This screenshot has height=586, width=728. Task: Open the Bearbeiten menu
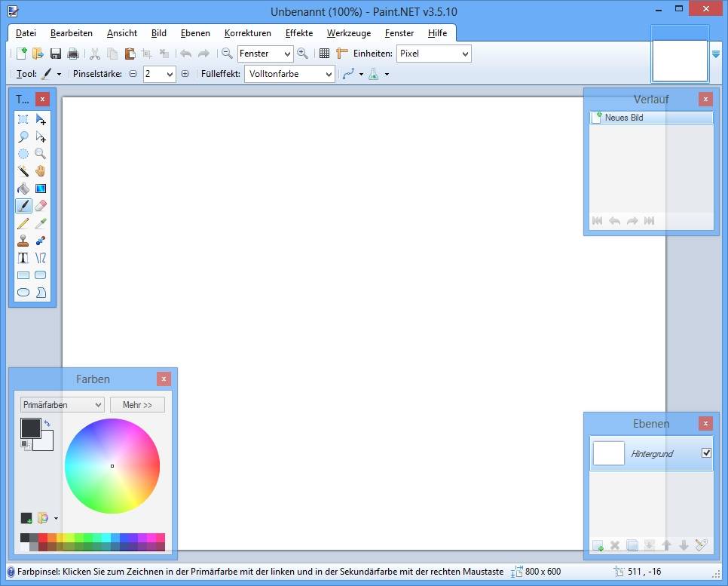tap(72, 33)
